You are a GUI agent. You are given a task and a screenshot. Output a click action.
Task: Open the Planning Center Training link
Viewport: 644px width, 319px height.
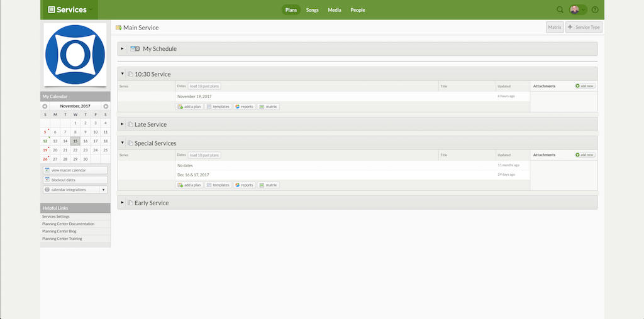tap(62, 239)
